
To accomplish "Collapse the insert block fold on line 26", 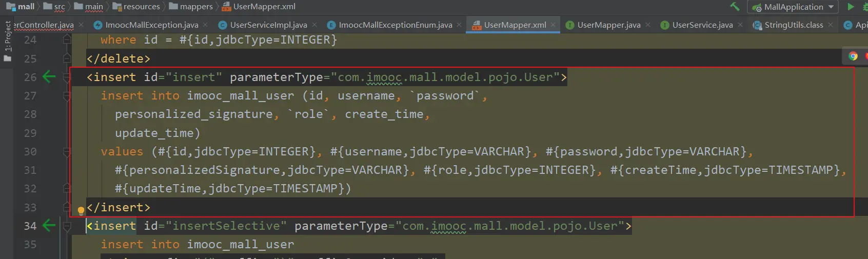I will (x=67, y=77).
